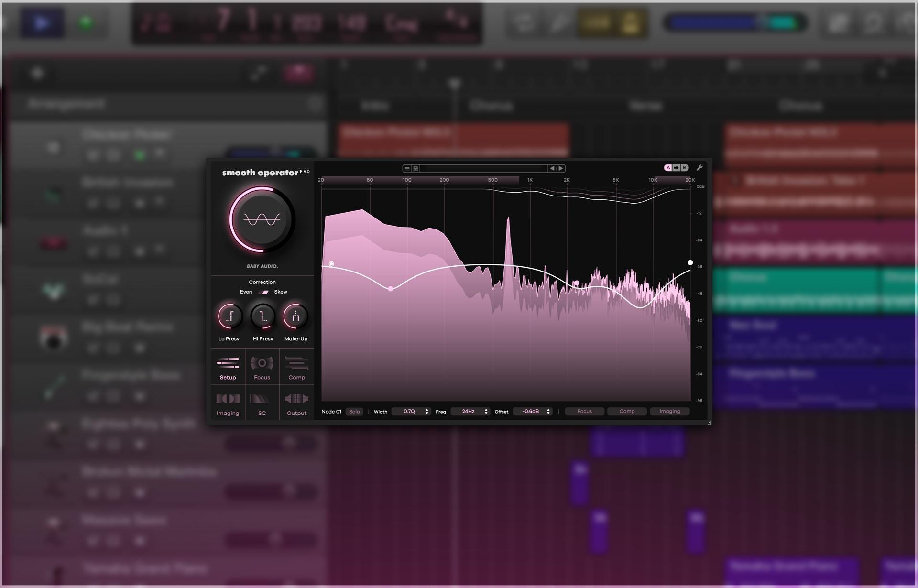
Task: Open the Focus panel tab with icon
Action: tap(262, 367)
